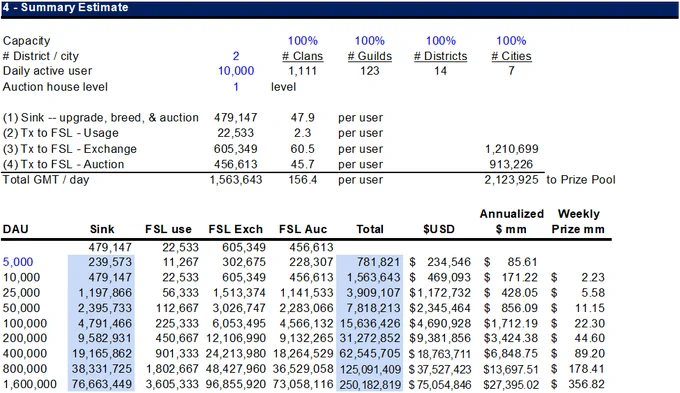680x393 pixels.
Task: Select the 60.5 per user exchange value
Action: [303, 149]
